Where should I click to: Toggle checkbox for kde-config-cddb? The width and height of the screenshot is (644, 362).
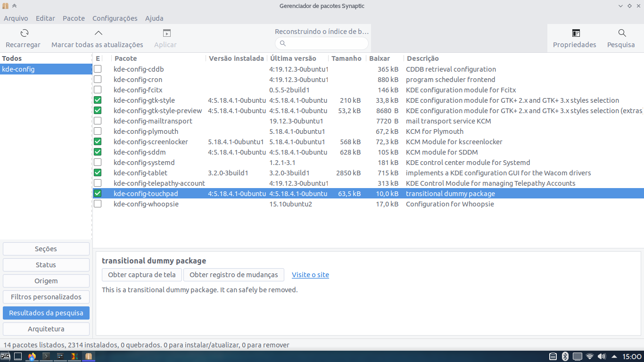click(98, 69)
